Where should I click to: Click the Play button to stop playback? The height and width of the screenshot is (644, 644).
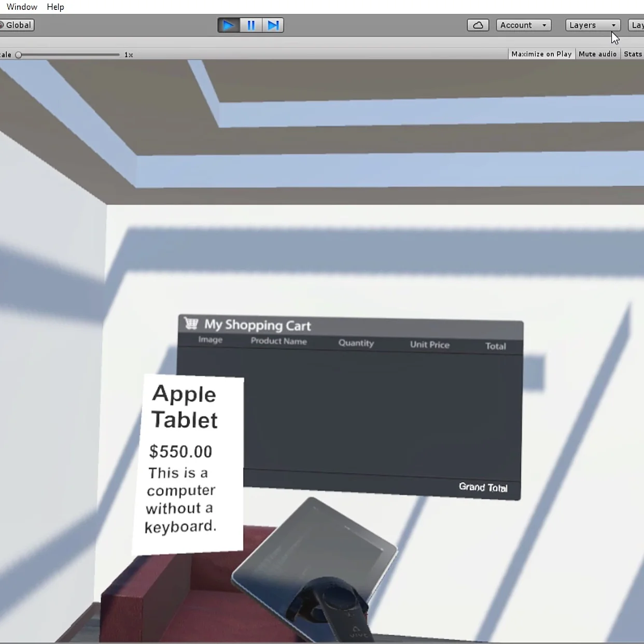[x=228, y=25]
